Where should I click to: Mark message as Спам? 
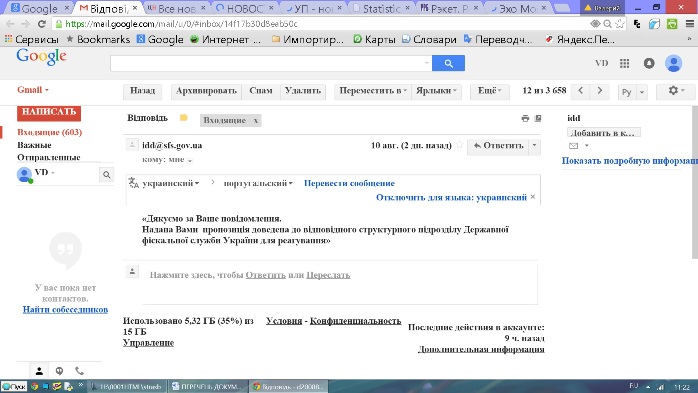261,91
